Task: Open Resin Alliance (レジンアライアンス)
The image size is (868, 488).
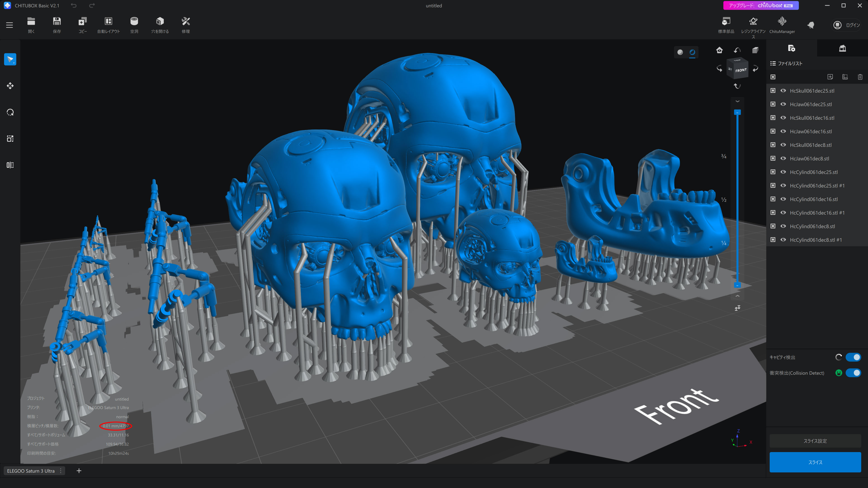Action: [753, 28]
